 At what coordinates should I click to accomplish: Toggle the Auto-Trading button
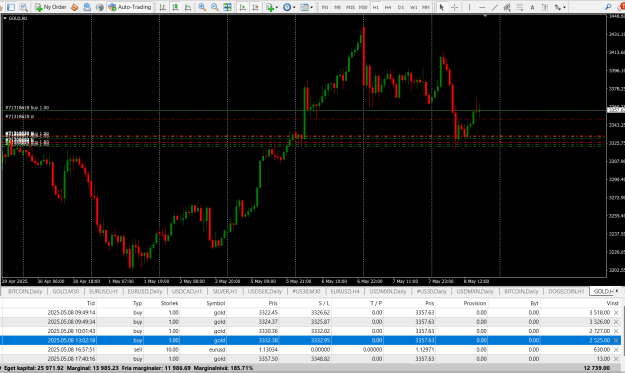(130, 7)
